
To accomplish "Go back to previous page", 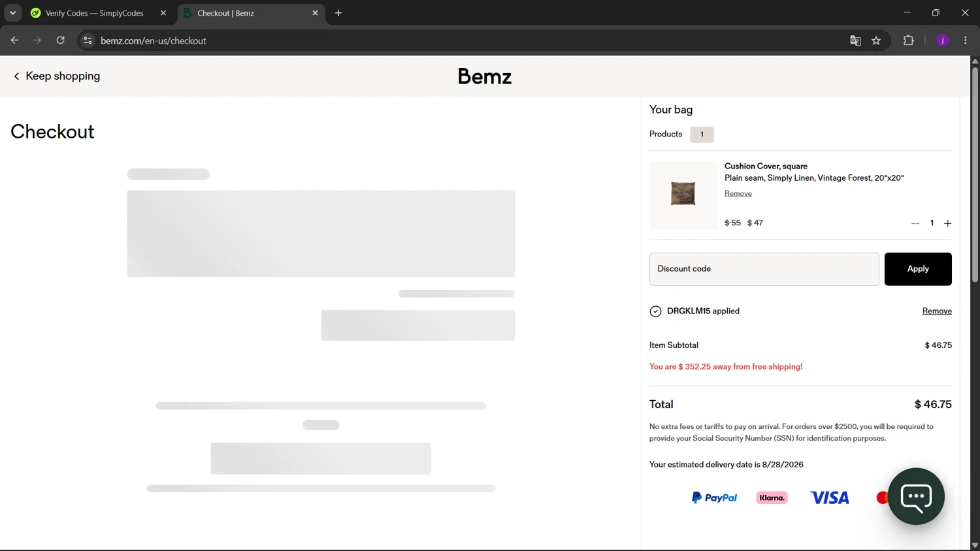I will 14,40.
